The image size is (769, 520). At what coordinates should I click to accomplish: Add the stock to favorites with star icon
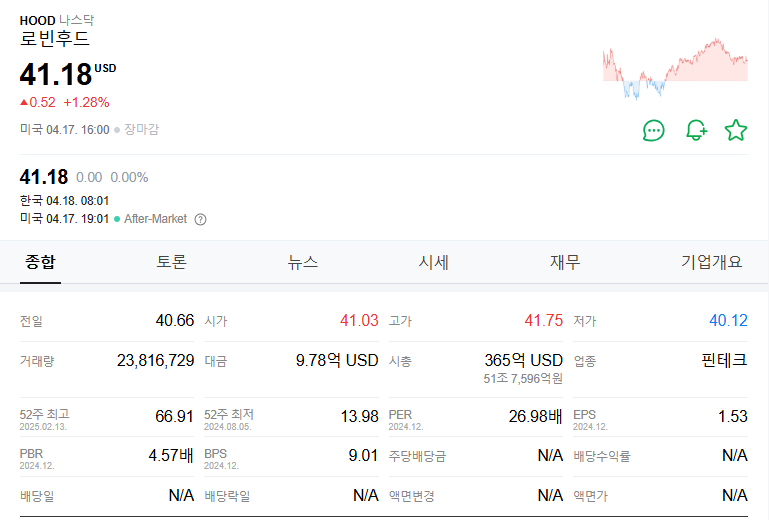pyautogui.click(x=736, y=130)
